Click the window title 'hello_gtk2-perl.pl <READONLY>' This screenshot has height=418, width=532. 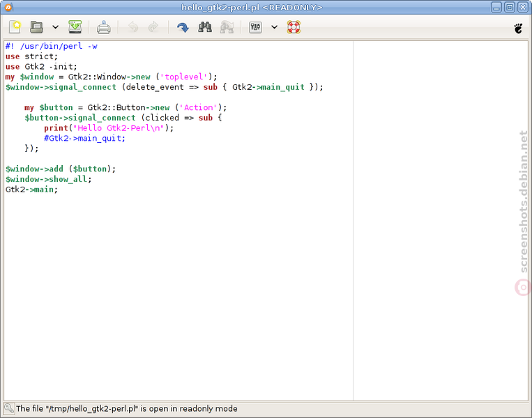pos(252,7)
